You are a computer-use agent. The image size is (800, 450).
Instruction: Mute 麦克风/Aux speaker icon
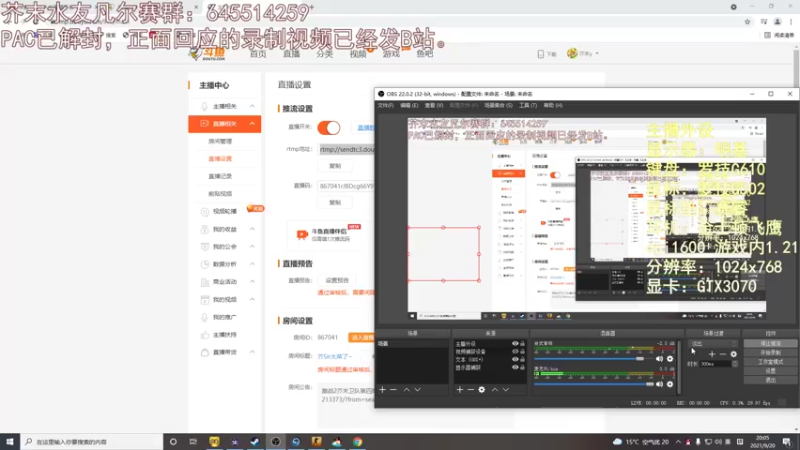(659, 384)
